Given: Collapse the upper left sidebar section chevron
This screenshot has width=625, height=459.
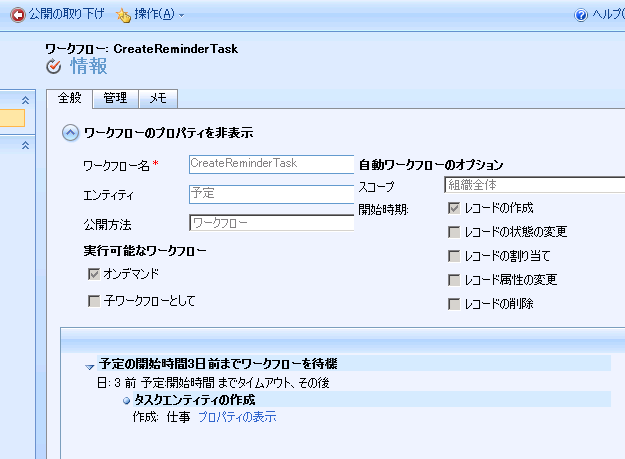Looking at the screenshot, I should [26, 100].
